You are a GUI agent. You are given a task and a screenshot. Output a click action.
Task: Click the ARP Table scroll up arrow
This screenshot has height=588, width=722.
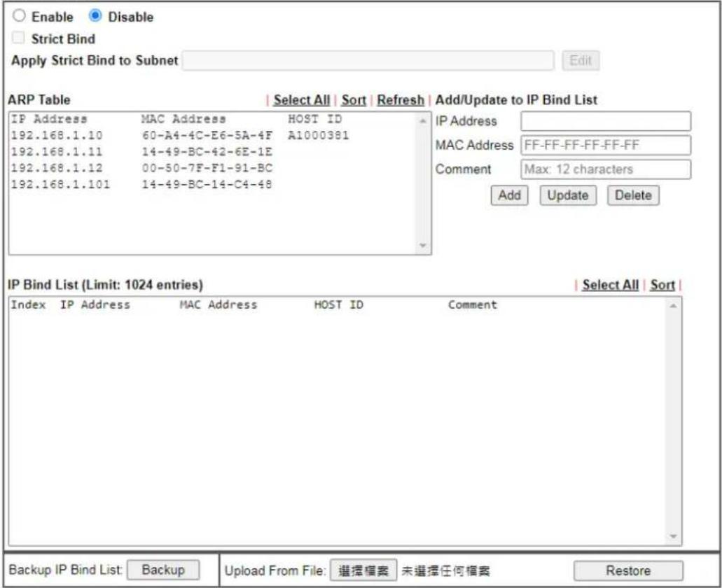(423, 121)
